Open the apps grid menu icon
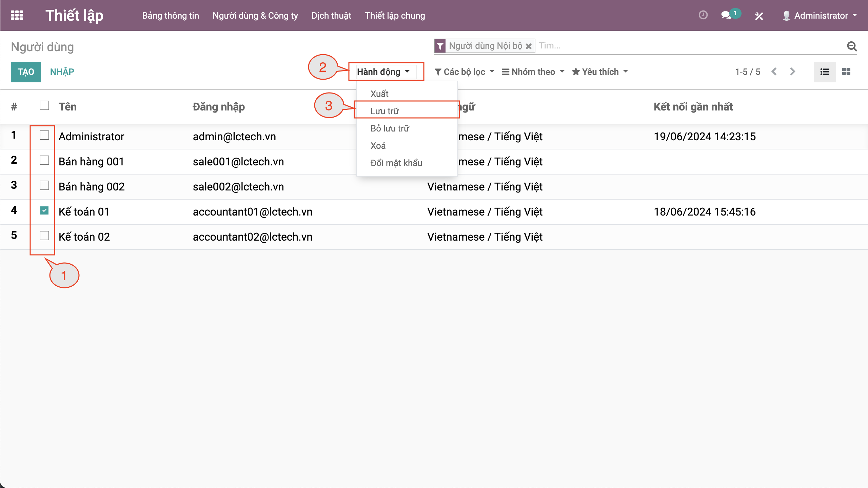Screen dimensions: 868x488 (x=17, y=15)
